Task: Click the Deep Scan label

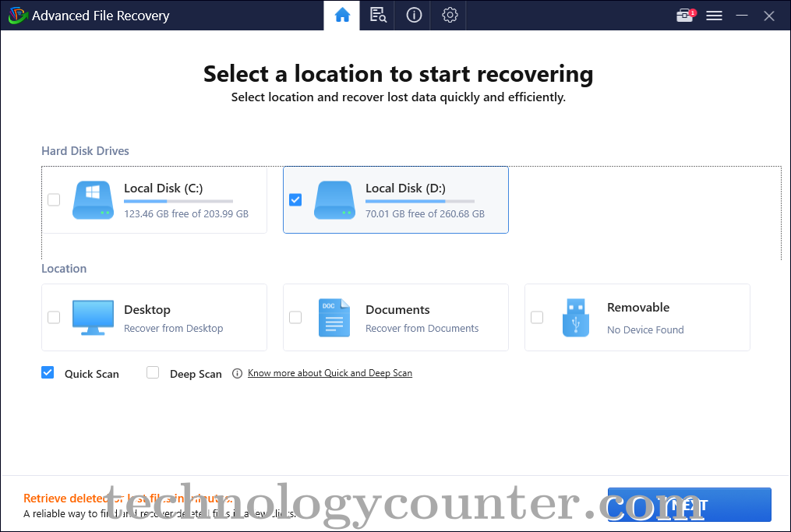Action: 196,374
